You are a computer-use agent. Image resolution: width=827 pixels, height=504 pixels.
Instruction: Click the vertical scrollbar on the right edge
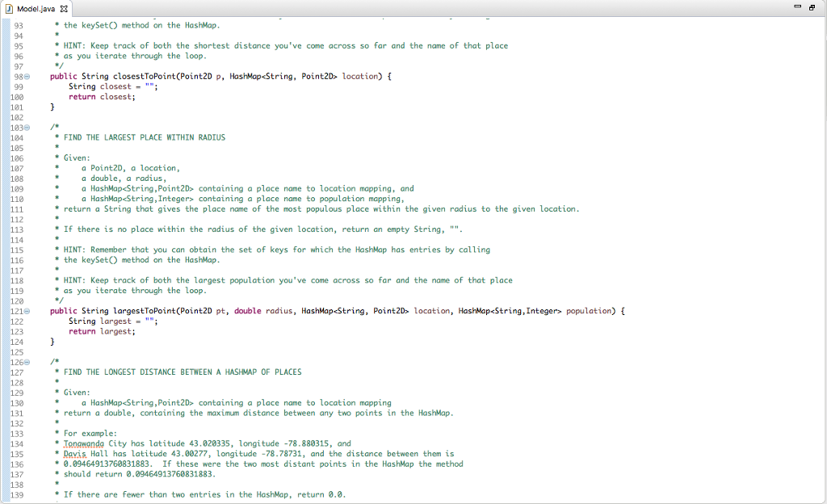pyautogui.click(x=823, y=242)
